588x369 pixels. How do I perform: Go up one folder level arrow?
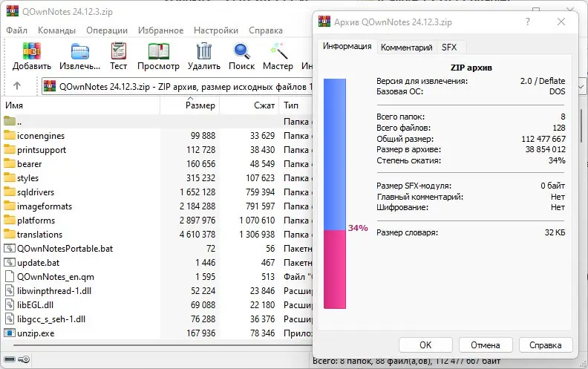point(17,86)
